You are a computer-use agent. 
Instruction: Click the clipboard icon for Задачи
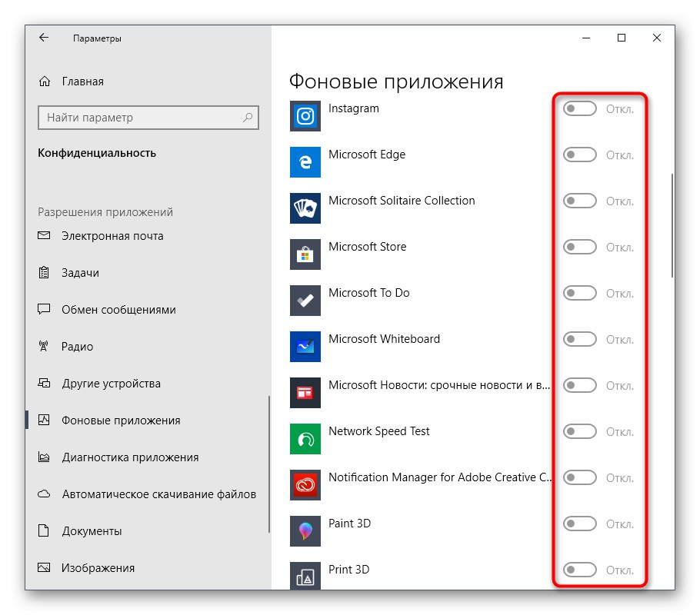coord(44,272)
